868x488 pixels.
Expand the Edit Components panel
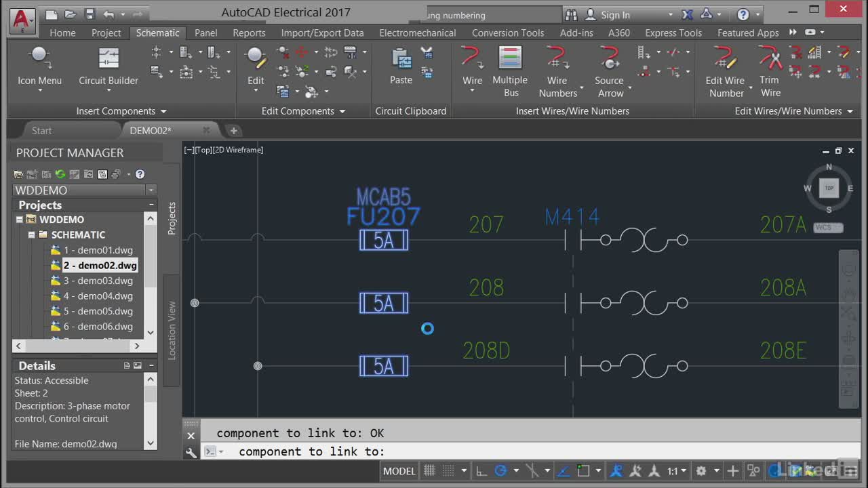click(x=304, y=111)
